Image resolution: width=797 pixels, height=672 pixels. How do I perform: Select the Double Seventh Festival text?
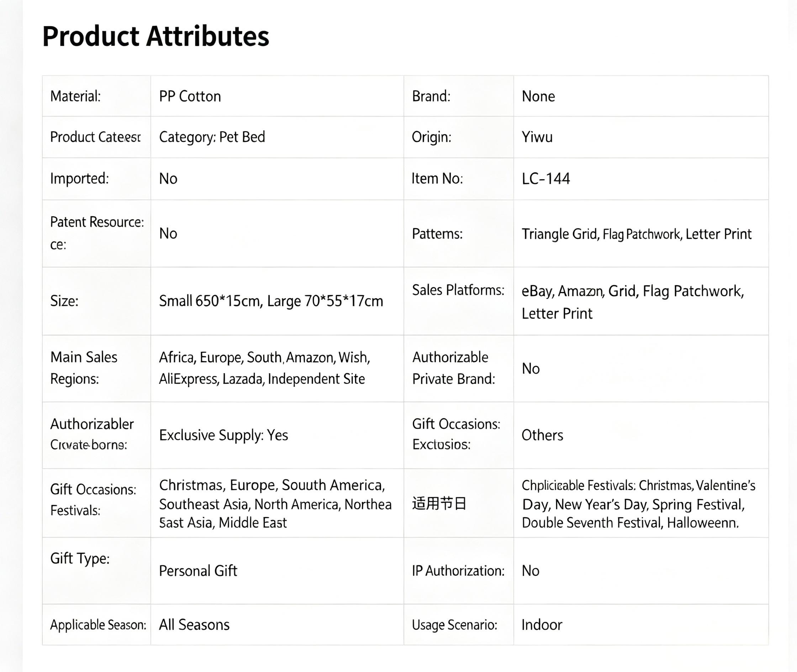(592, 523)
